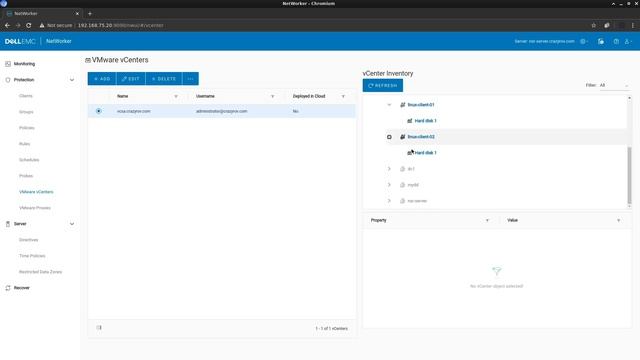This screenshot has height=360, width=640.
Task: Open the notifications icon in header
Action: coord(601,41)
